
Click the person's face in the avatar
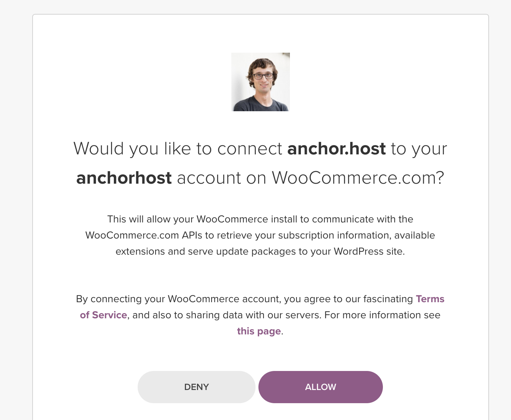(263, 79)
